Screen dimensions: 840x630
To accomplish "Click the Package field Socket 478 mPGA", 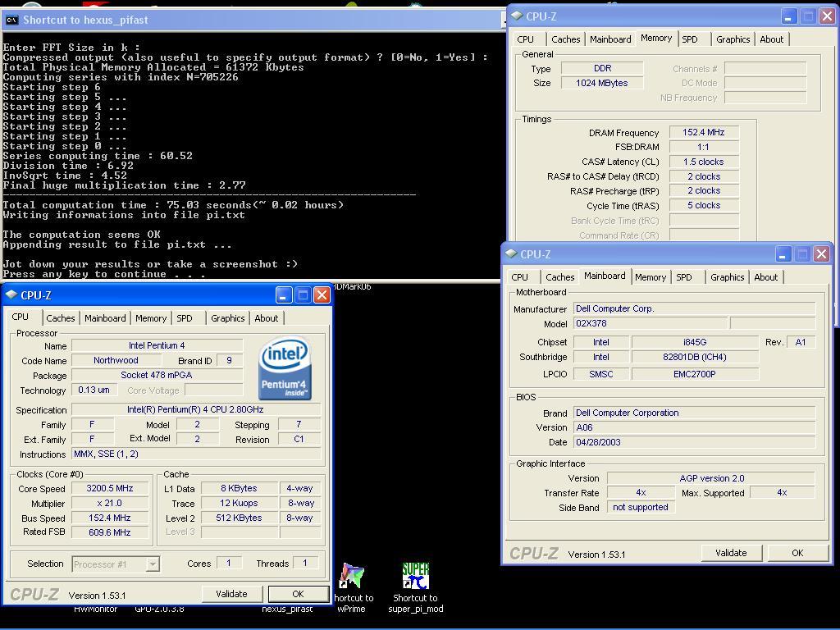I will [157, 375].
